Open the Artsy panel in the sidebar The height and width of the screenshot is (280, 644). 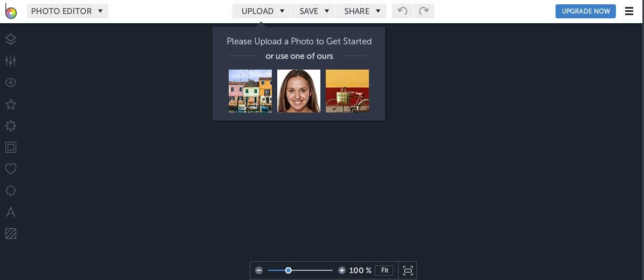click(10, 126)
